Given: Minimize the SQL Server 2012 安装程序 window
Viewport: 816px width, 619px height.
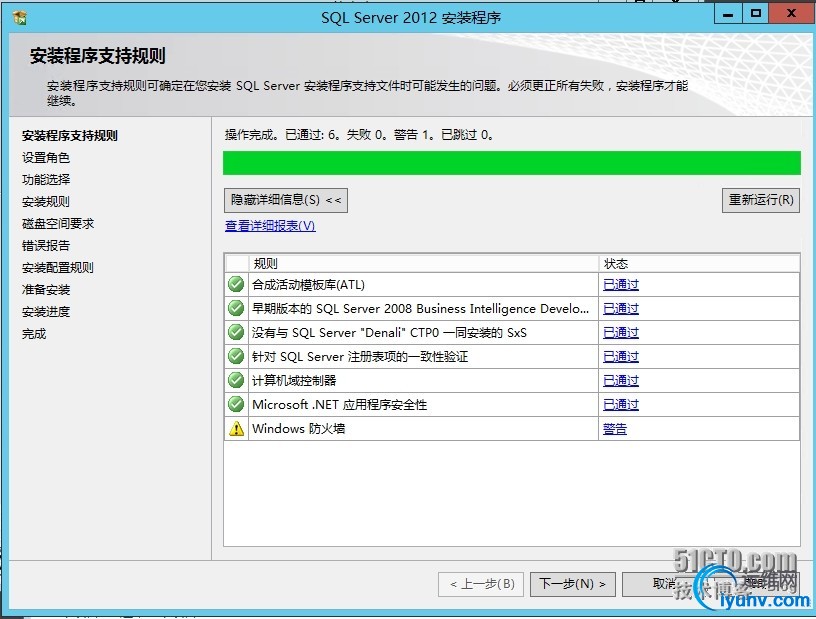Looking at the screenshot, I should pos(729,14).
